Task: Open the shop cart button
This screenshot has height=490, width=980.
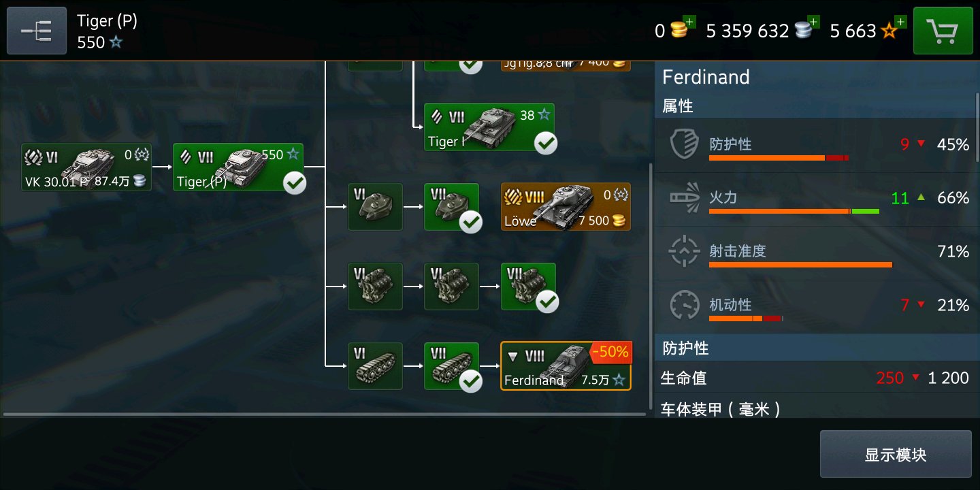Action: [943, 31]
